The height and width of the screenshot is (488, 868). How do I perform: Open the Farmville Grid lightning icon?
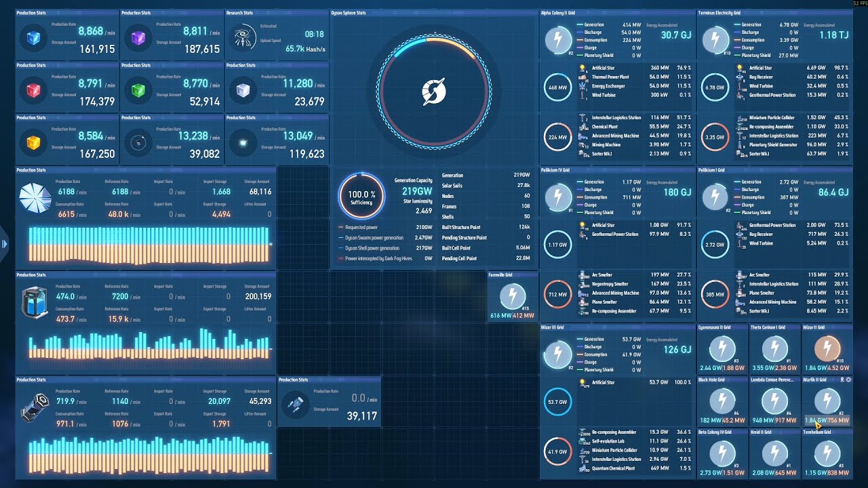512,296
